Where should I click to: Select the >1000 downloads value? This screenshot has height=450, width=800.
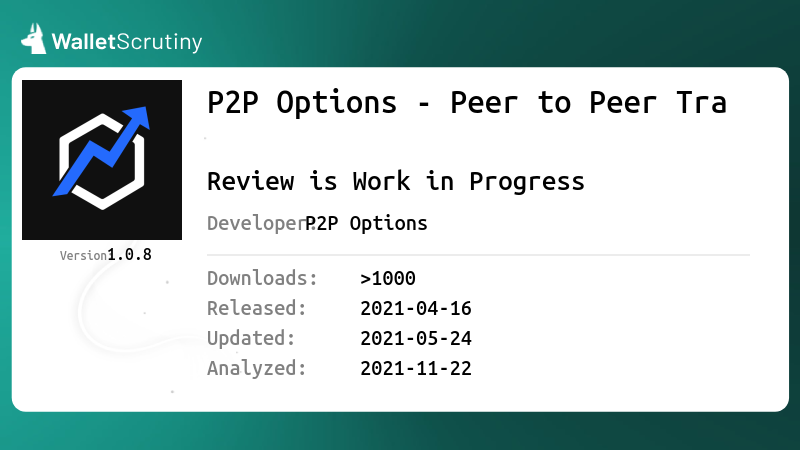(x=388, y=279)
